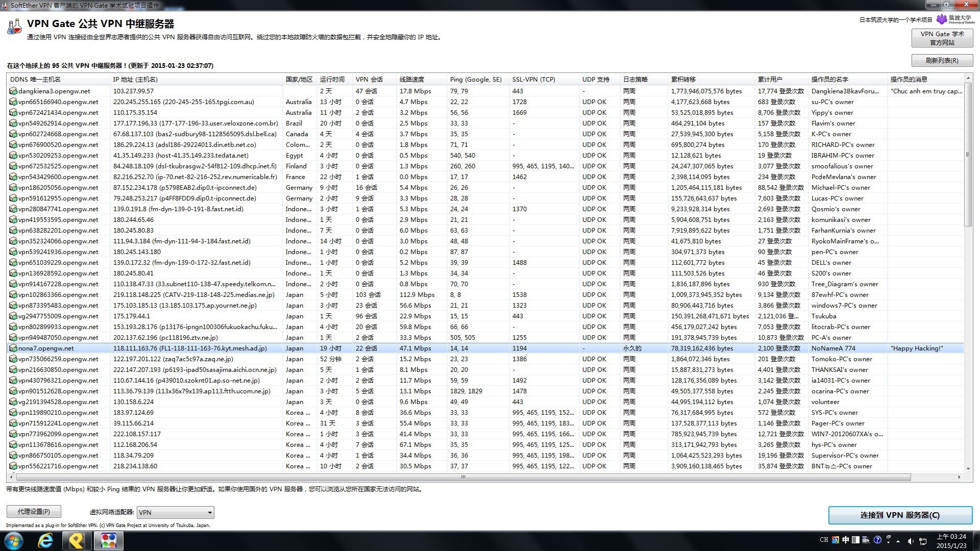Sort by SSL-VPN (TCP) column header
980x551 pixels.
(x=544, y=80)
